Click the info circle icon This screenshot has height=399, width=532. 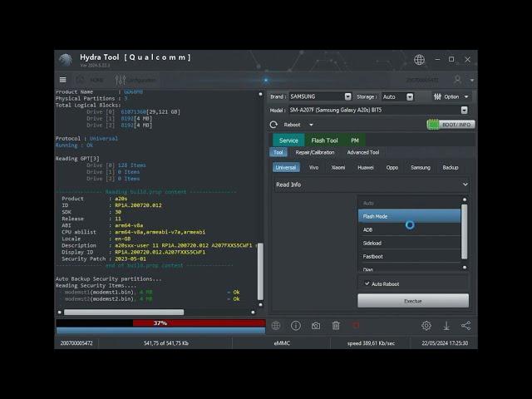click(x=296, y=326)
